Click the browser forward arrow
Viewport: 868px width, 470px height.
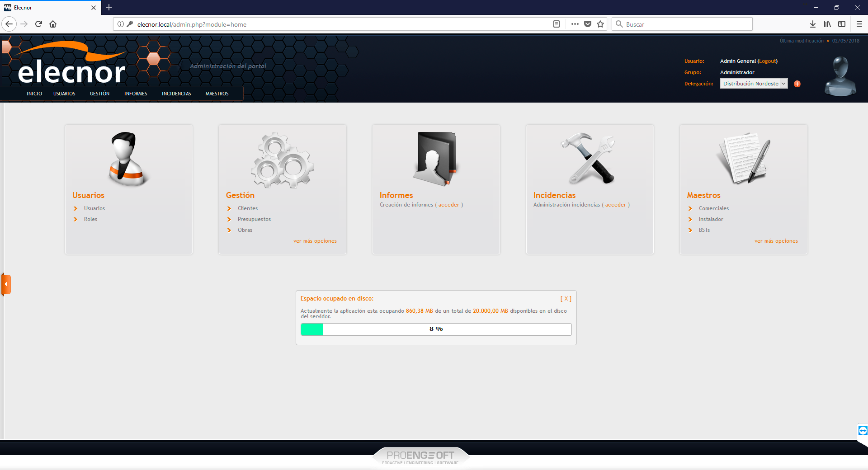tap(24, 24)
